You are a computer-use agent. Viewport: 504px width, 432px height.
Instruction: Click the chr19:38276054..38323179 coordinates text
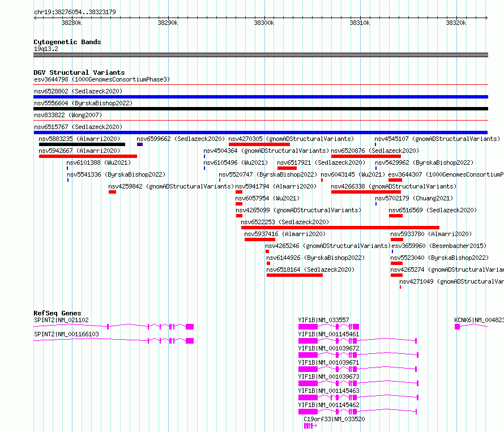[75, 12]
